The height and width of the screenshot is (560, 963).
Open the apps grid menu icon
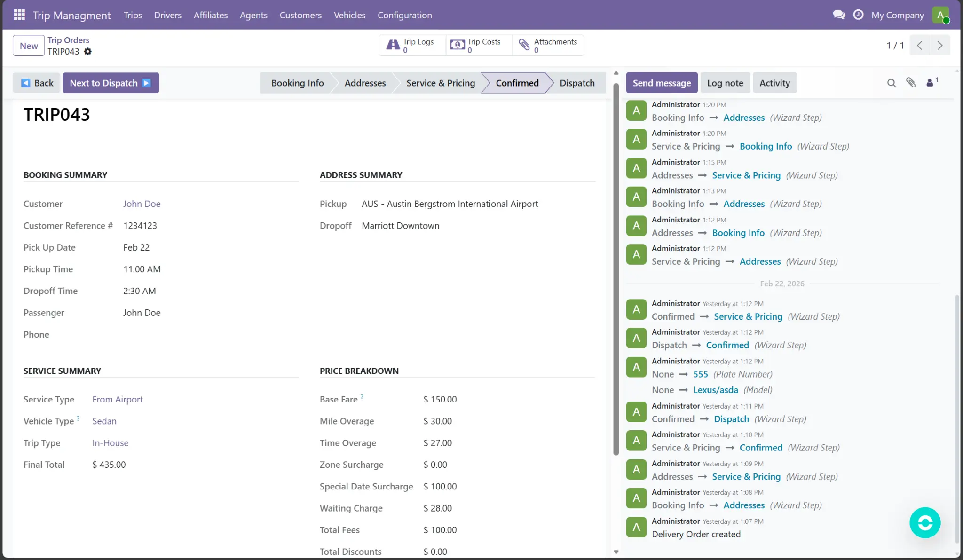point(19,15)
